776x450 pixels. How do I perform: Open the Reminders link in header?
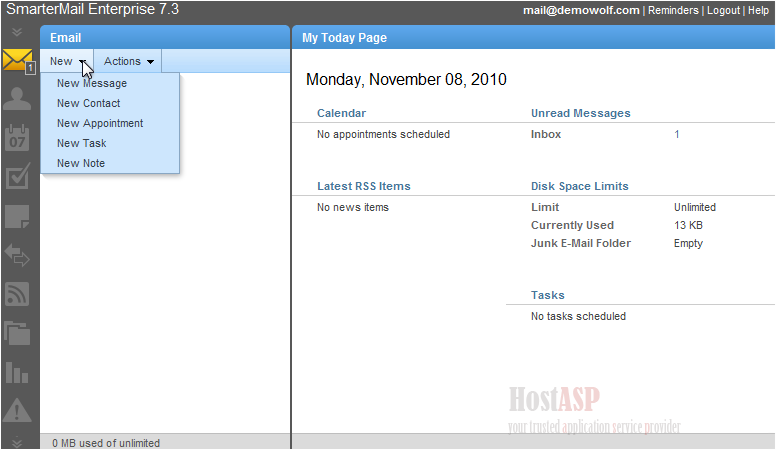pyautogui.click(x=673, y=10)
